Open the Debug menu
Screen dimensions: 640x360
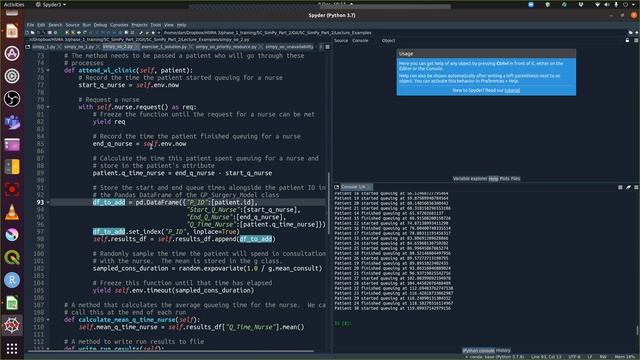pos(100,25)
